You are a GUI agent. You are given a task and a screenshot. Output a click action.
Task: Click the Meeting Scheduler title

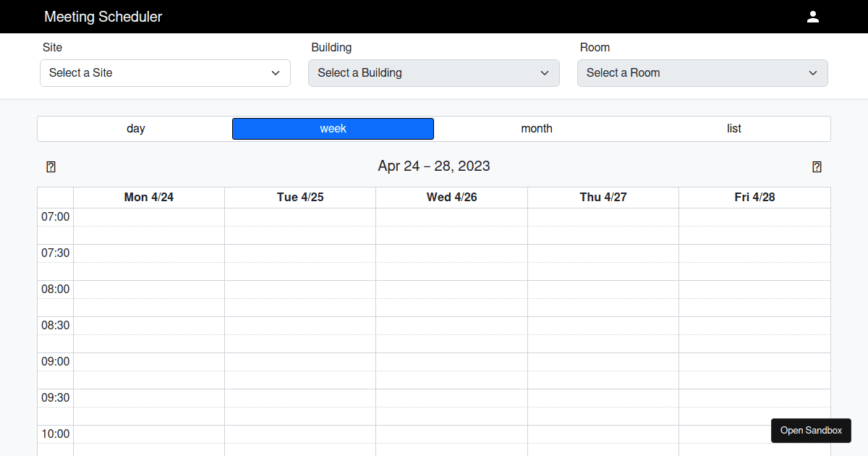(x=103, y=17)
